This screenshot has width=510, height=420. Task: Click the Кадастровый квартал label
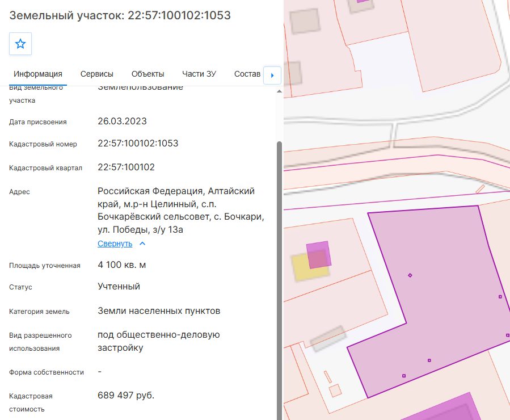pyautogui.click(x=45, y=168)
